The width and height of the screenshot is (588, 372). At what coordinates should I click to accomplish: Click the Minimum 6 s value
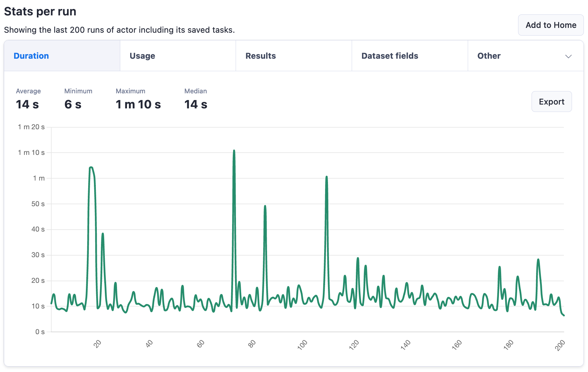[x=73, y=105]
